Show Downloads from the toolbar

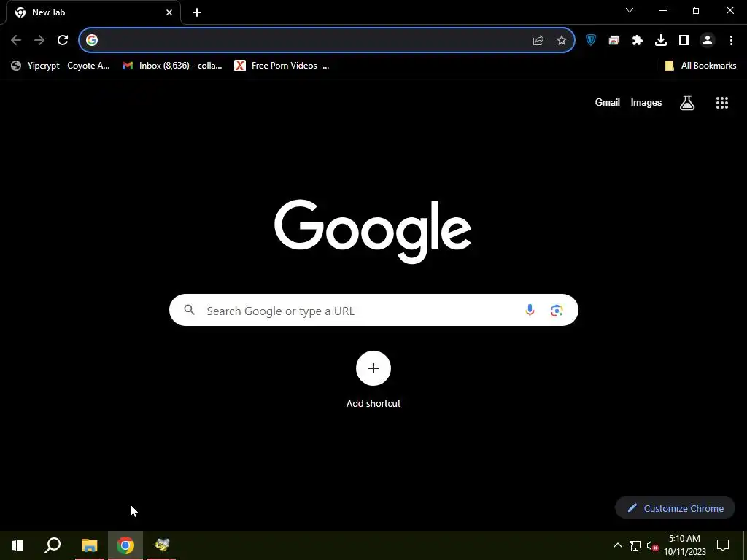coord(661,41)
